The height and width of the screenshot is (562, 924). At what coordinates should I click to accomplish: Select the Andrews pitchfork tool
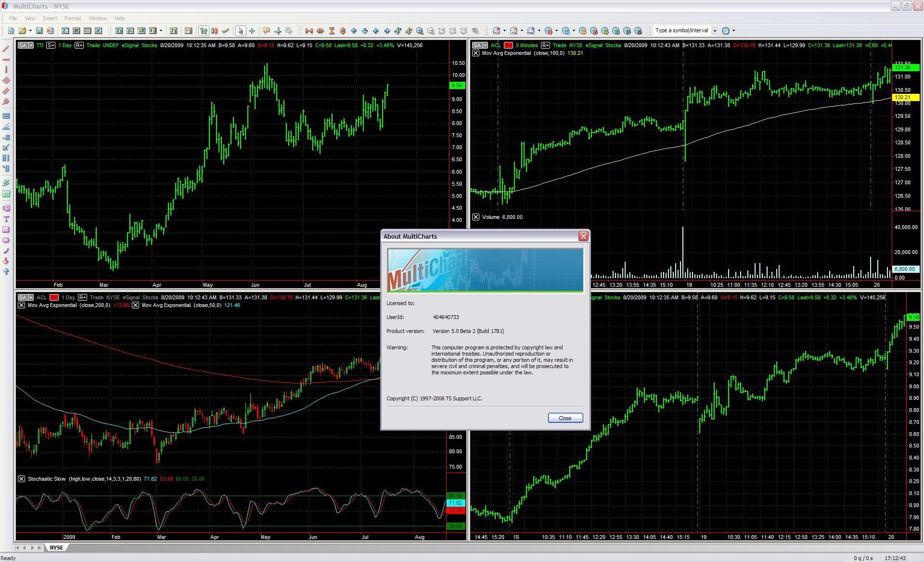click(6, 102)
